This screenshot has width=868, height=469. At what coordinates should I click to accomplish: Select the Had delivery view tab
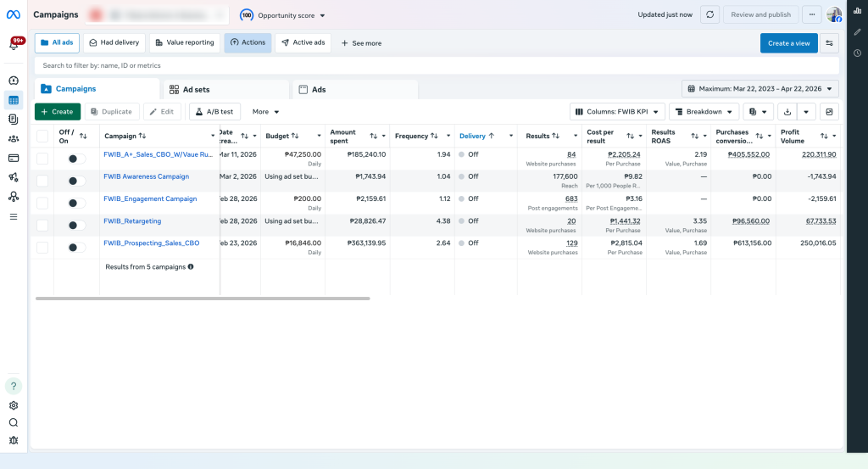coord(114,42)
